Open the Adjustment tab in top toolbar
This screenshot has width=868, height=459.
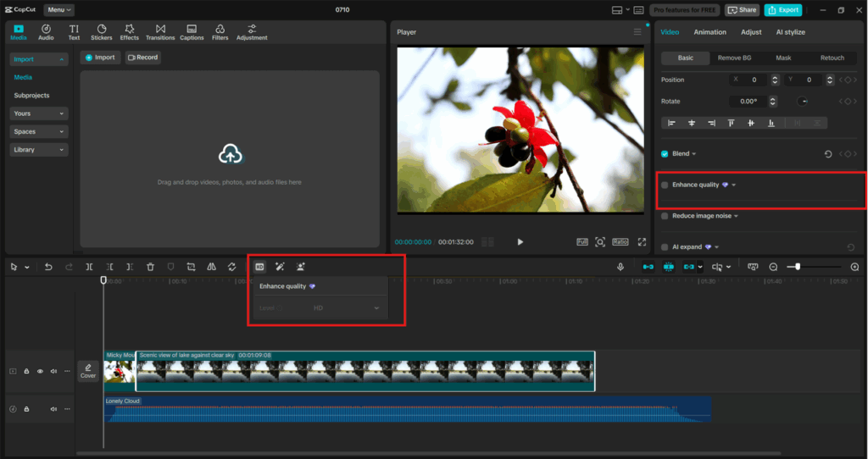pos(252,32)
